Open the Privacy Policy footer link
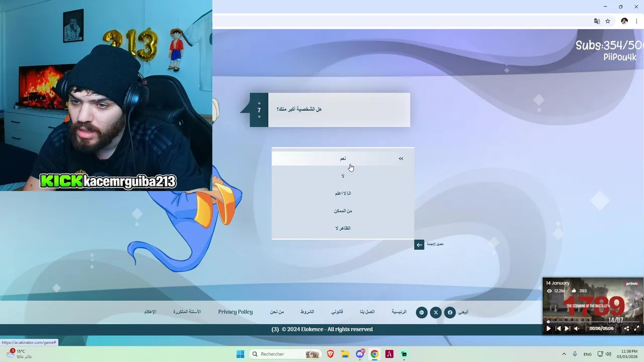Screen dimensions: 644x362 coord(235,312)
